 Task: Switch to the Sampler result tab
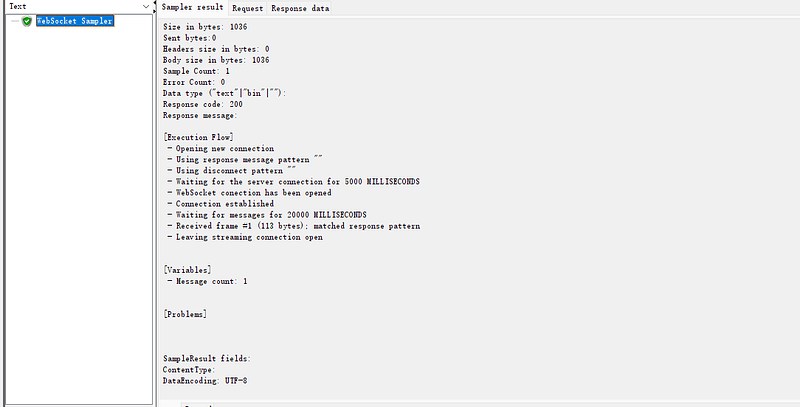(x=192, y=7)
